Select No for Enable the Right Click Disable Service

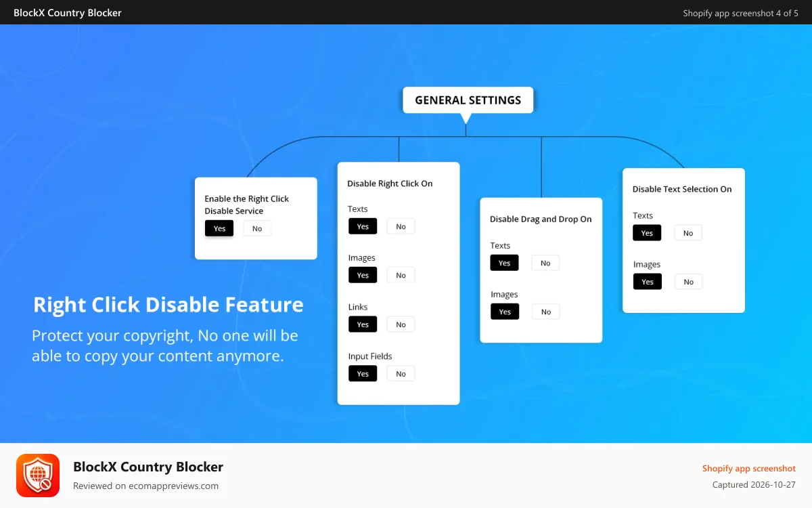pos(257,228)
